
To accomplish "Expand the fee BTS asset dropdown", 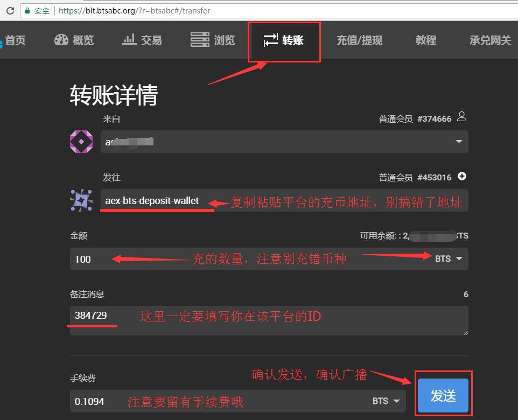I will (388, 401).
